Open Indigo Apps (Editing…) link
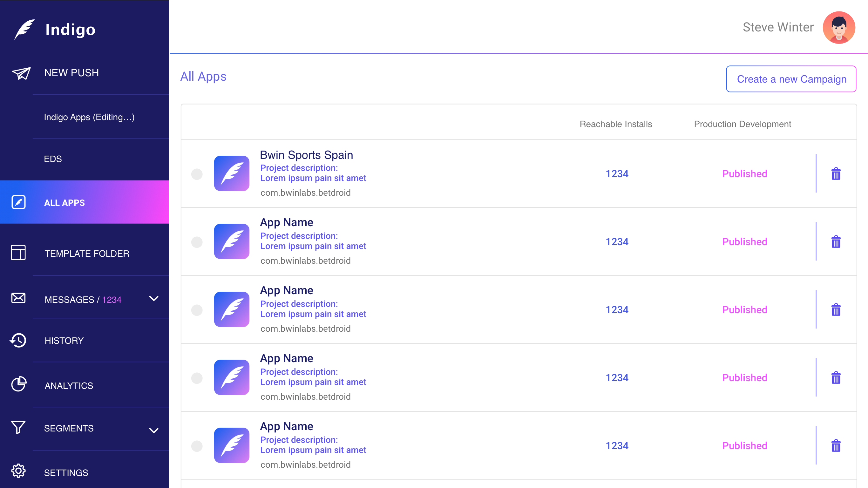 (89, 117)
